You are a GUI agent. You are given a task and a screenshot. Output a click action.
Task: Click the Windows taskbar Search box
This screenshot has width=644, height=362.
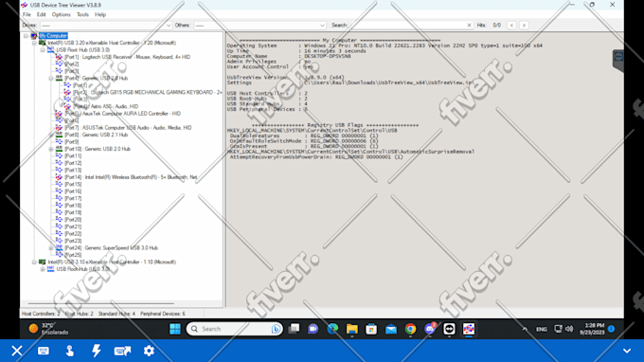235,329
